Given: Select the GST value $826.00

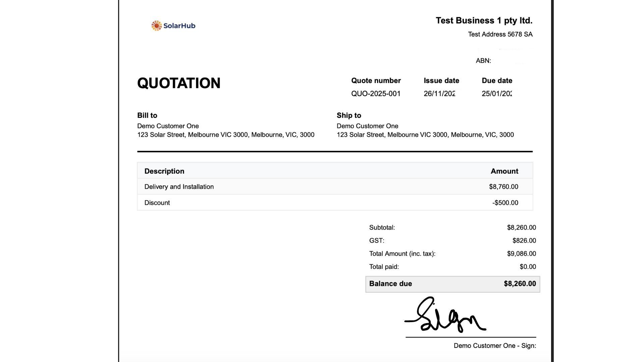Looking at the screenshot, I should tap(524, 241).
